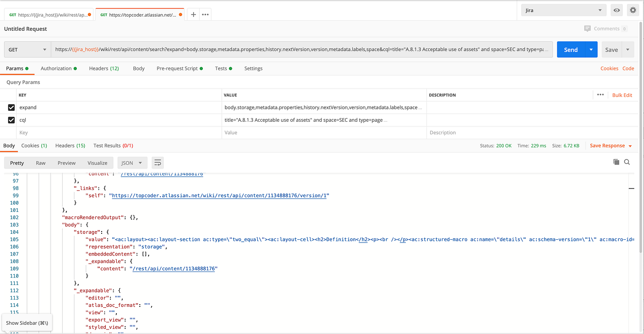Open query params more actions ellipsis
The width and height of the screenshot is (644, 334).
pyautogui.click(x=600, y=95)
